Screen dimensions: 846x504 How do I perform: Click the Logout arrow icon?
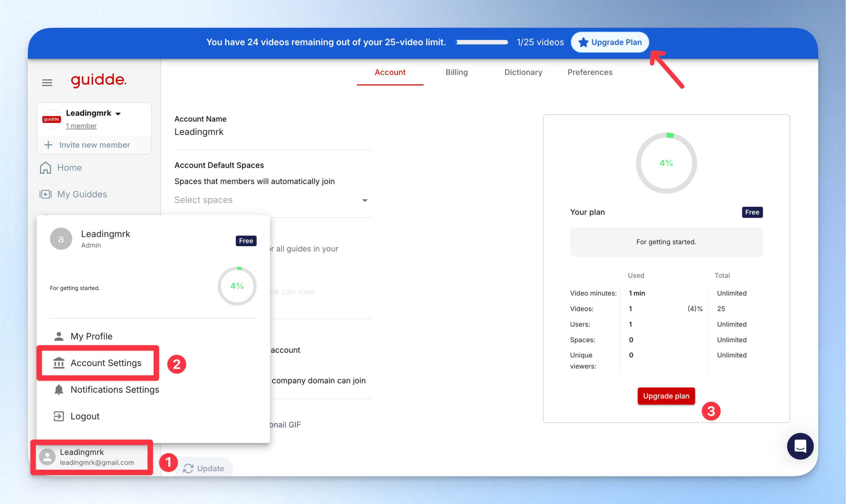(59, 416)
